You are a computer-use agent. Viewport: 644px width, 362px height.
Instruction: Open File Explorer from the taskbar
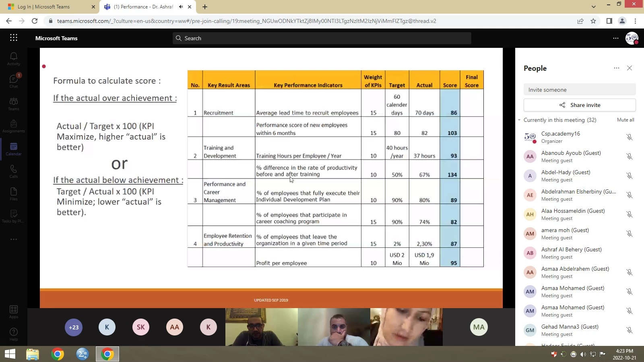tap(33, 354)
